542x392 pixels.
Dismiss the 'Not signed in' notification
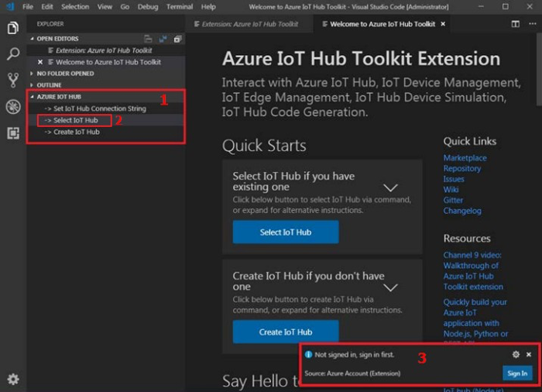(529, 354)
